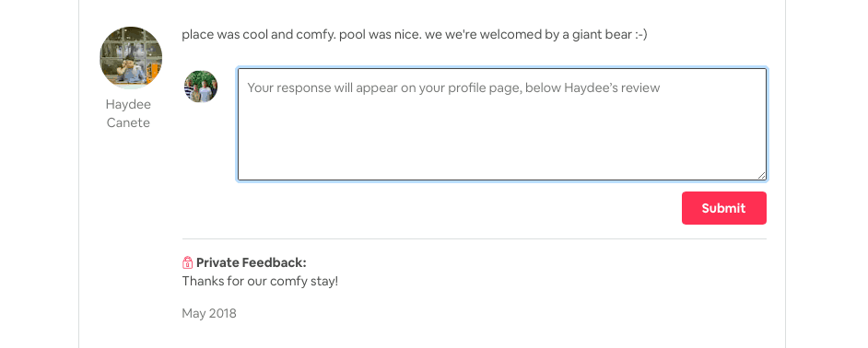Open guest profile via the name Haydee
This screenshot has height=348, width=868.
(128, 104)
